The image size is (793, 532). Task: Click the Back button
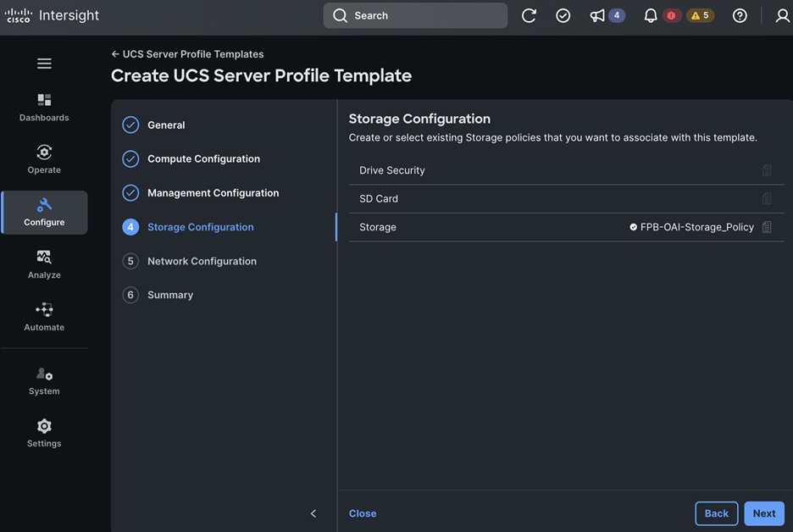(x=716, y=513)
